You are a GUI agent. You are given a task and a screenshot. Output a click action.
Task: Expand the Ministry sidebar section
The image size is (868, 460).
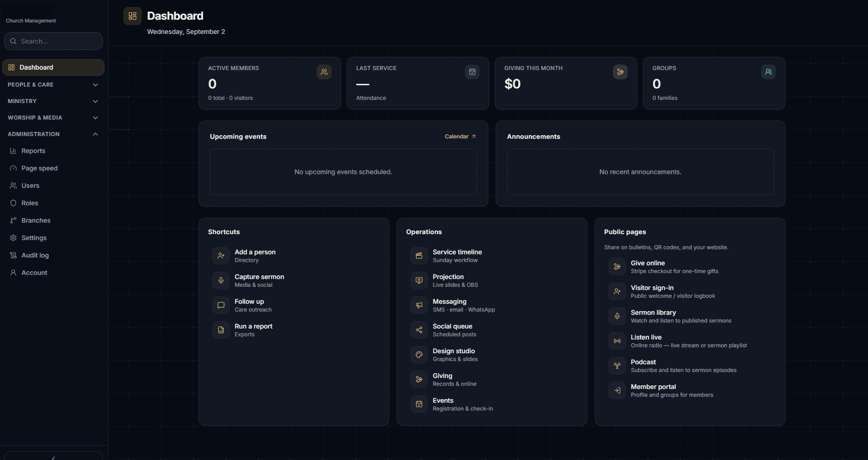(53, 101)
